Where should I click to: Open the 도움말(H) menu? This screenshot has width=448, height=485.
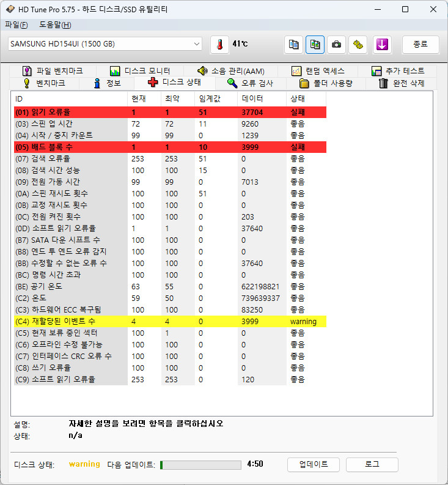point(56,24)
